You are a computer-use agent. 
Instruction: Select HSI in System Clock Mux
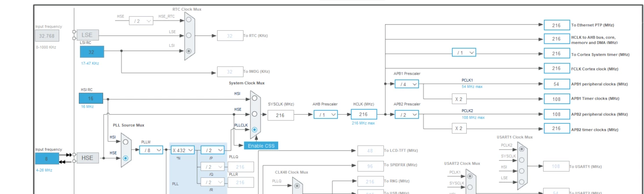tap(254, 99)
